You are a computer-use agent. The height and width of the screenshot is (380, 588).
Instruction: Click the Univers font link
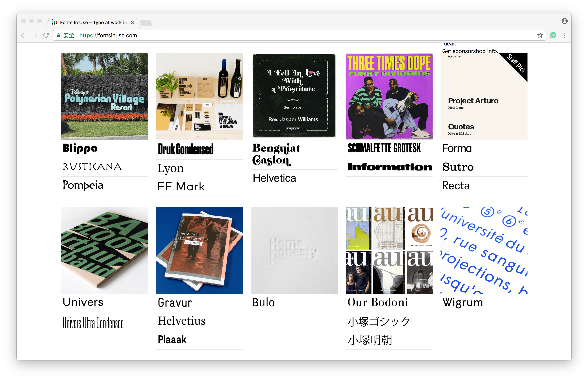83,302
